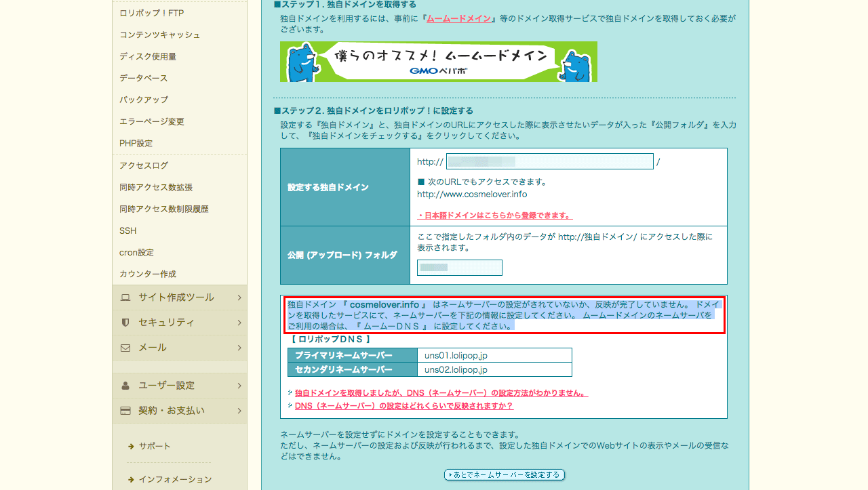Click the ムームードメイン banner image
The height and width of the screenshot is (490, 868).
[x=439, y=62]
